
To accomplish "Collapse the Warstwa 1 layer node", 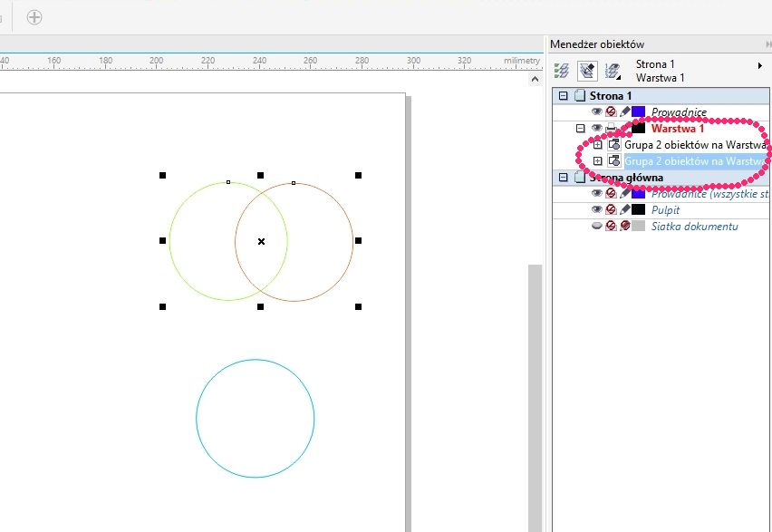I will (581, 129).
